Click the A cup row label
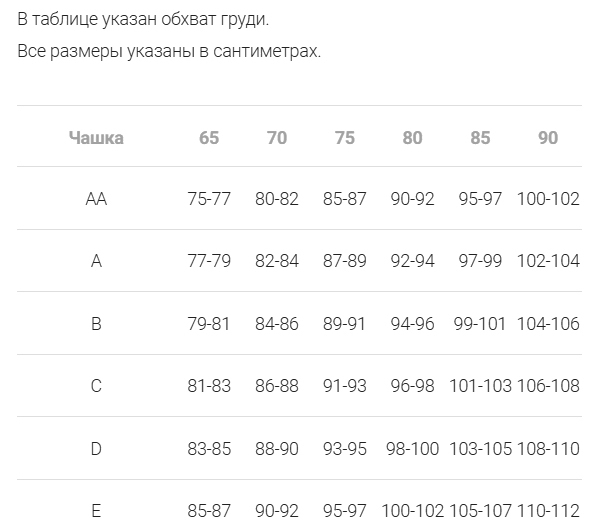615x529 pixels. pos(96,262)
